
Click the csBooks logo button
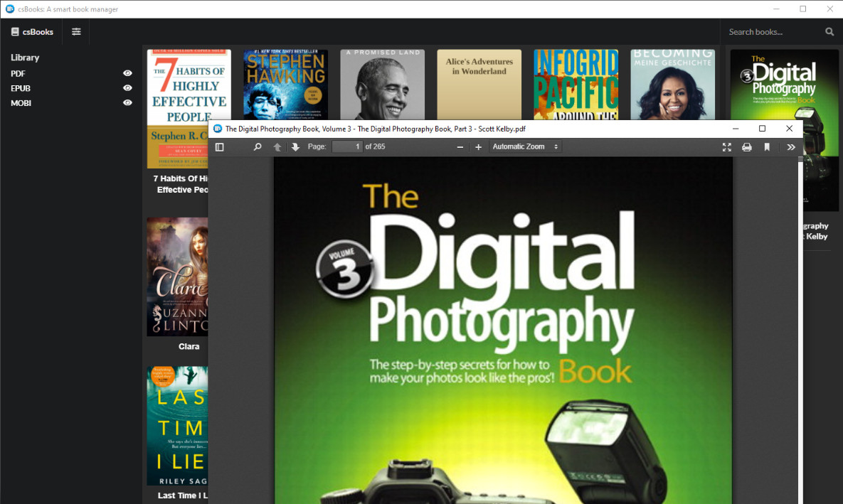click(32, 32)
